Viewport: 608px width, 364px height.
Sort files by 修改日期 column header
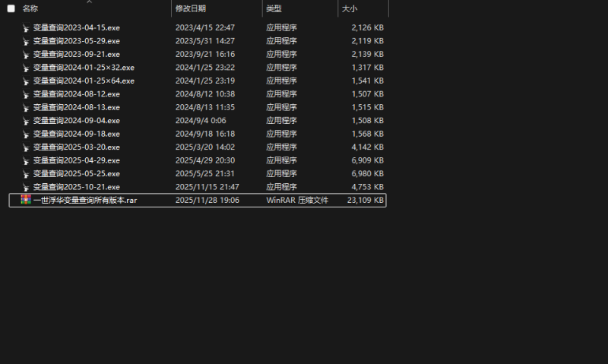click(x=190, y=8)
